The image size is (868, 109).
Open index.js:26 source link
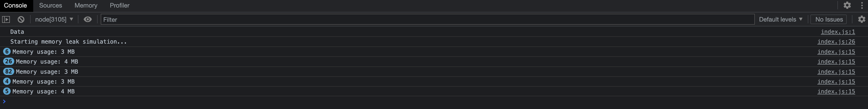pyautogui.click(x=836, y=42)
